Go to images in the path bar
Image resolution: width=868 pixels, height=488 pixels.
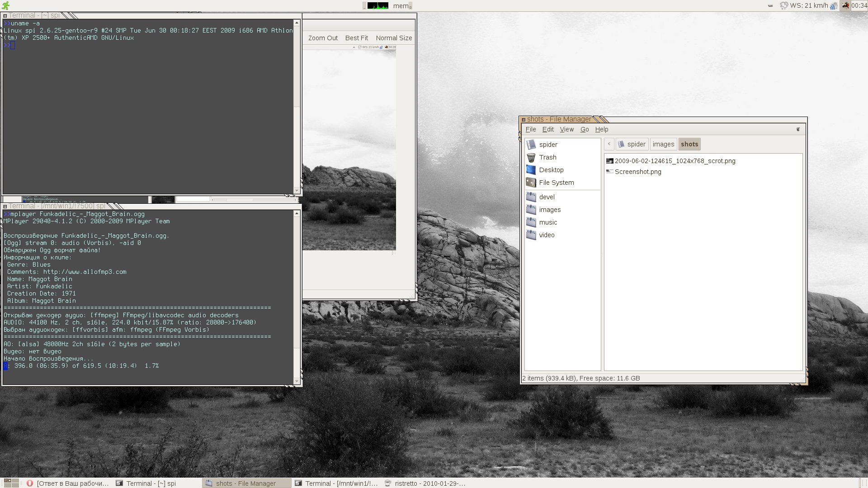(663, 144)
